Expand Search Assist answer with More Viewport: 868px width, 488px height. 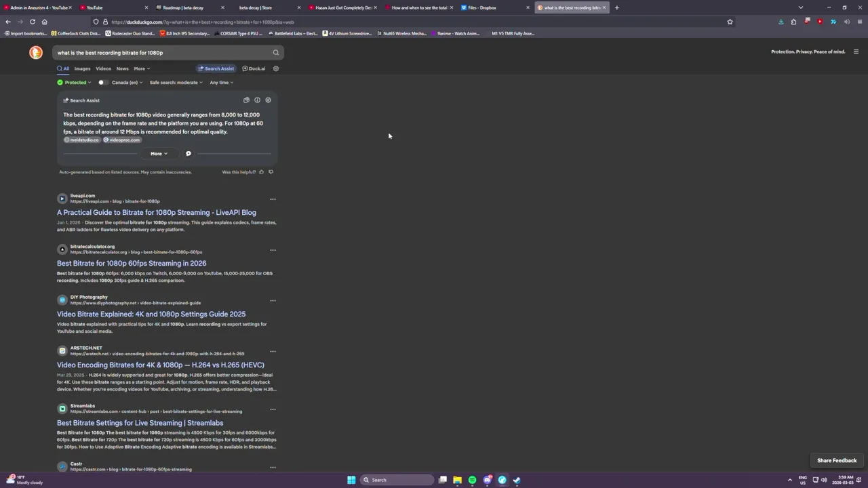pyautogui.click(x=159, y=153)
